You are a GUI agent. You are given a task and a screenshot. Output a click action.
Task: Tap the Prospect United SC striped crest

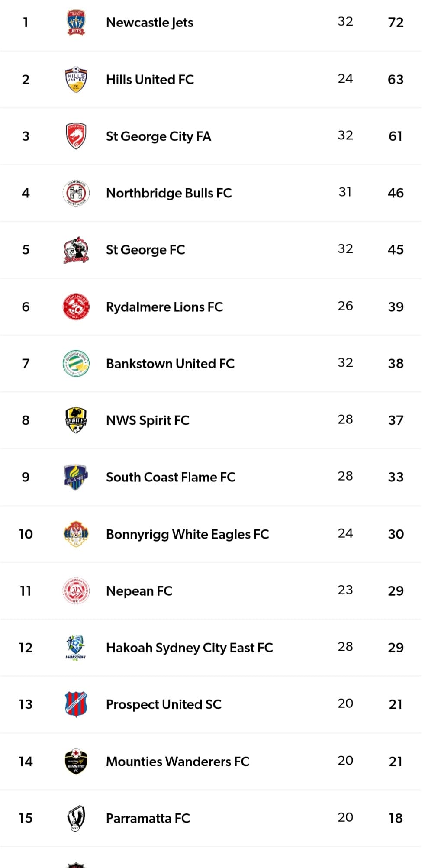(76, 704)
